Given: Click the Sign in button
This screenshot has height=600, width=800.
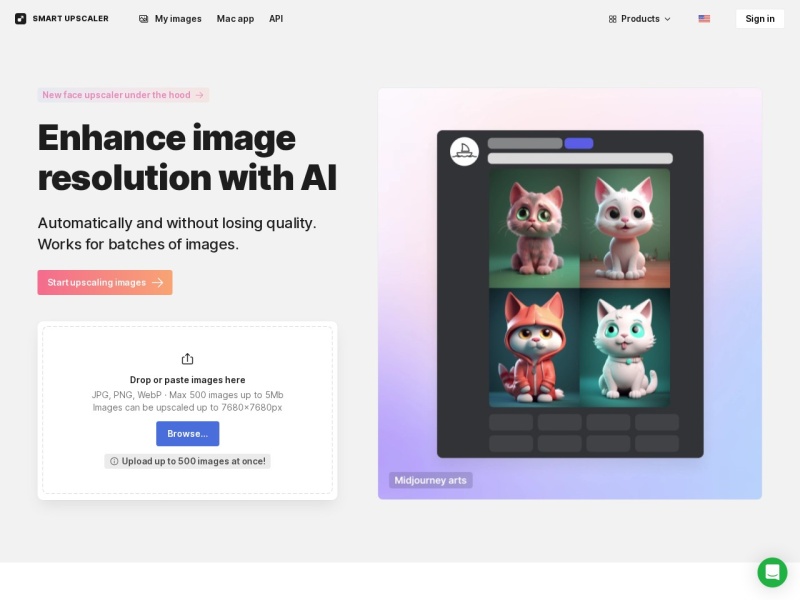Looking at the screenshot, I should pyautogui.click(x=760, y=19).
